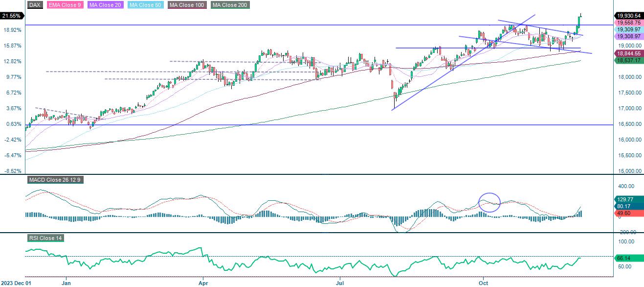Click the MA Close 50 indicator chip

coord(145,5)
